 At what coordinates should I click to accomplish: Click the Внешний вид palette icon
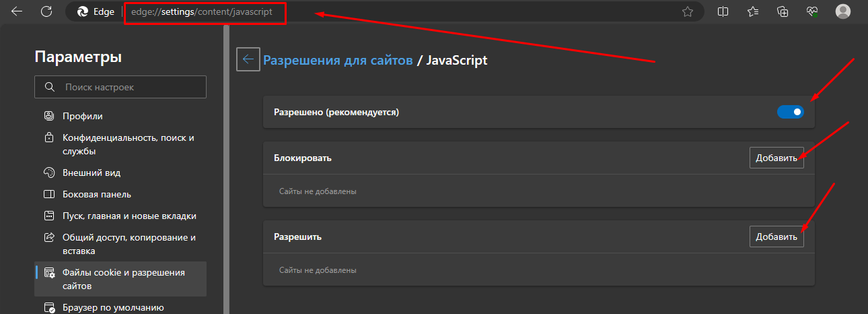(x=48, y=172)
